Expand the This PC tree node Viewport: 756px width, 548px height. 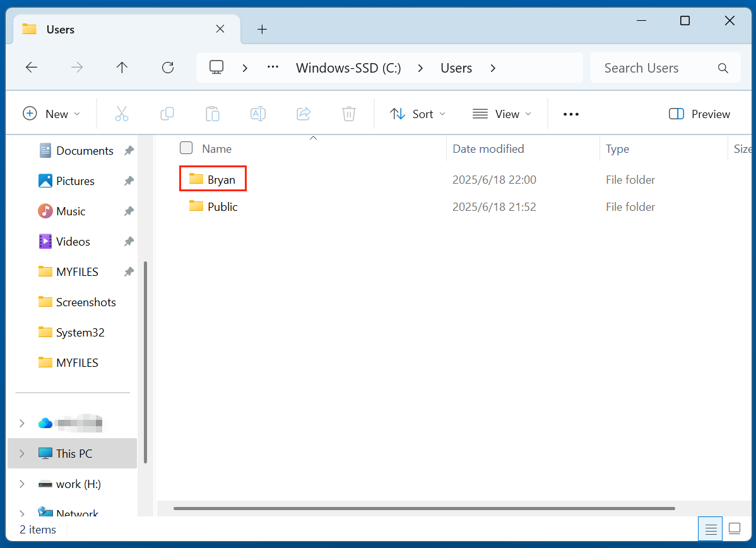pos(22,453)
